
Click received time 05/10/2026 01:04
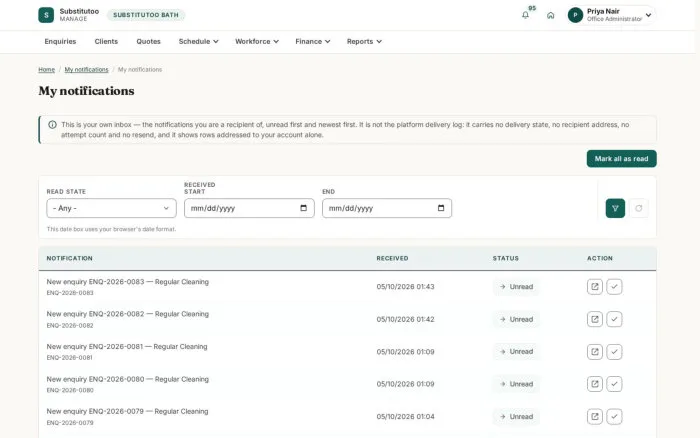(405, 417)
